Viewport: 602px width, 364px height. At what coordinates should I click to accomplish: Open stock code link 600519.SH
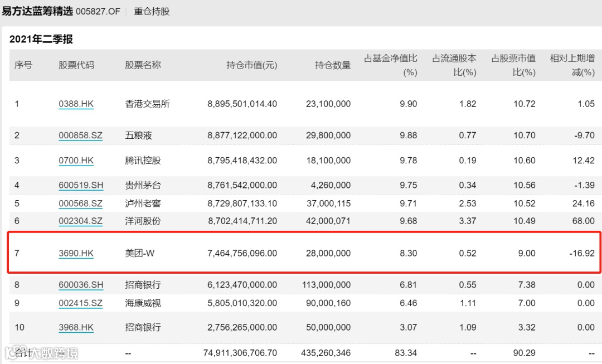click(81, 185)
